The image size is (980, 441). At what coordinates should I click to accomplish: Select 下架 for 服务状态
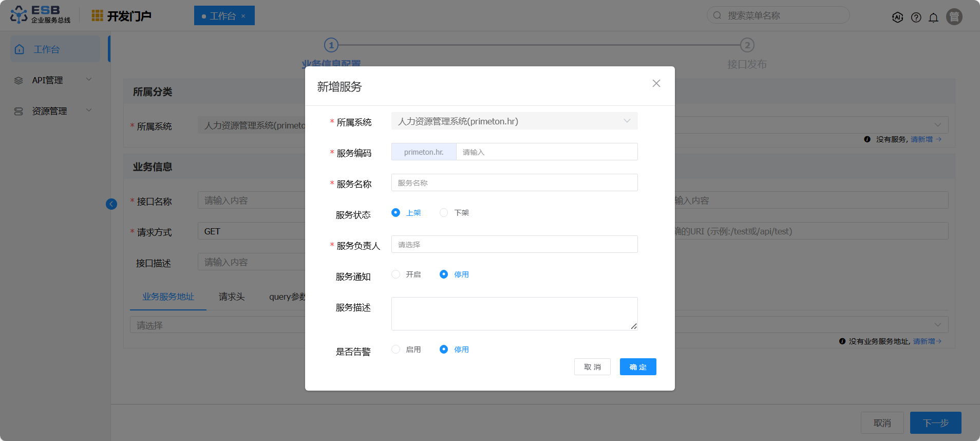point(444,213)
